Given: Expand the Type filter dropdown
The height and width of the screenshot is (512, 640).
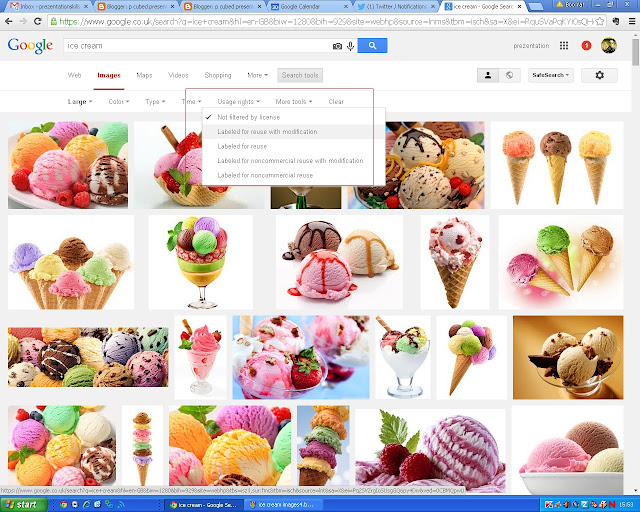Looking at the screenshot, I should [x=154, y=101].
